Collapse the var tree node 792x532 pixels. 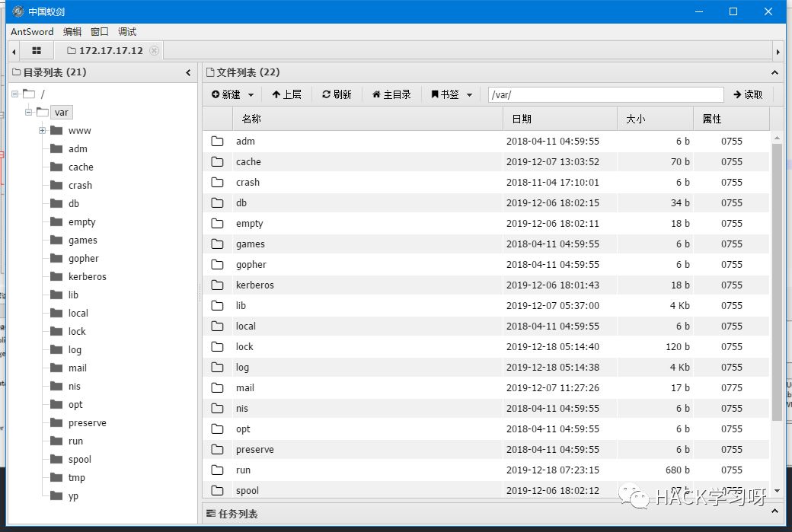[28, 112]
